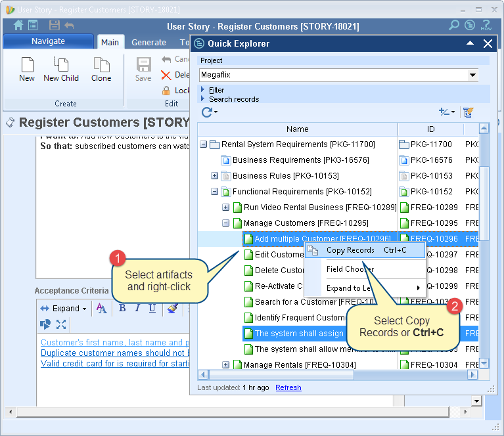This screenshot has width=504, height=436.
Task: Click the Save button in Edit group
Action: (x=143, y=70)
